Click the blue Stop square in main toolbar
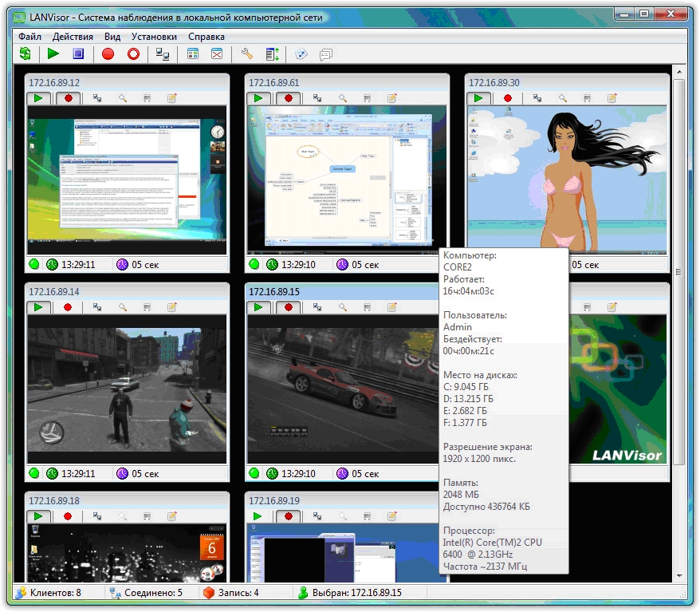700x612 pixels. [77, 54]
